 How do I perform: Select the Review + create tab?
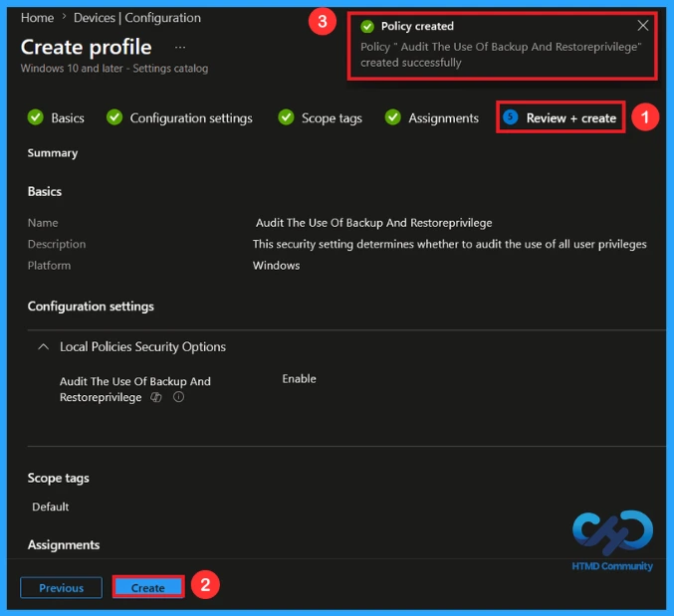click(x=571, y=118)
